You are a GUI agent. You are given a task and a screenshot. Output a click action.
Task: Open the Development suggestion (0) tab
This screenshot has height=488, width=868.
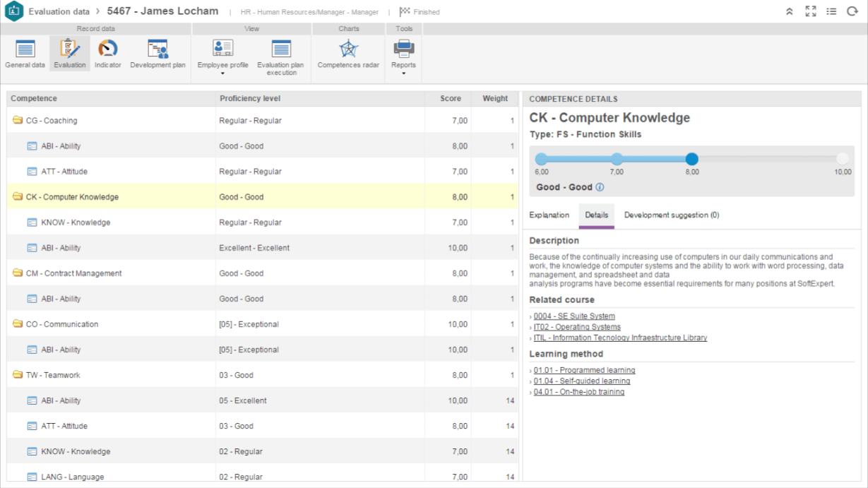[x=672, y=215]
